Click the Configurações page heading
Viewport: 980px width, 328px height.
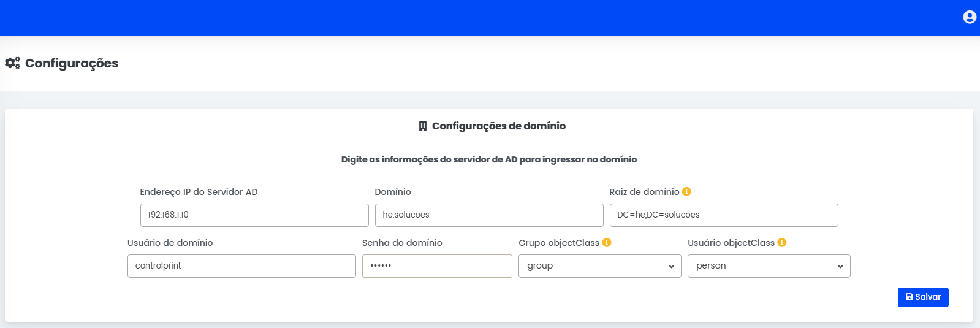[x=72, y=63]
